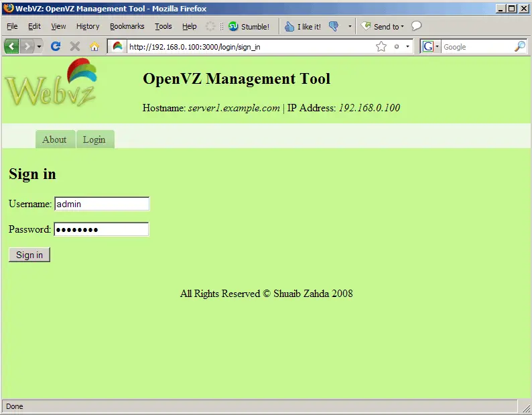This screenshot has width=532, height=415.
Task: Click the Username field containing admin
Action: click(101, 204)
